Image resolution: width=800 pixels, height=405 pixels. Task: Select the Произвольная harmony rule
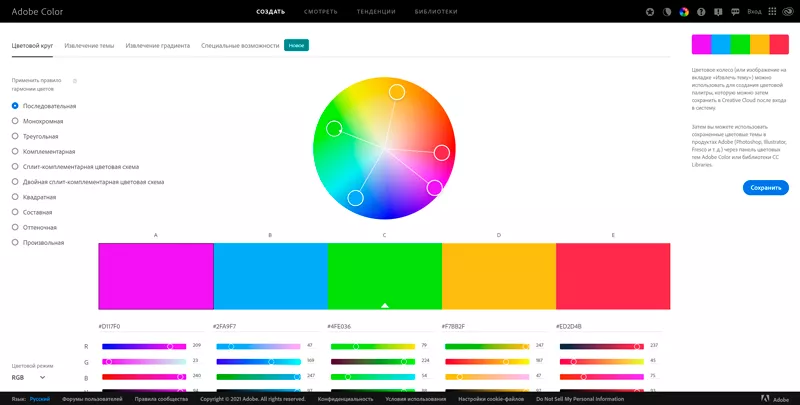(38, 243)
